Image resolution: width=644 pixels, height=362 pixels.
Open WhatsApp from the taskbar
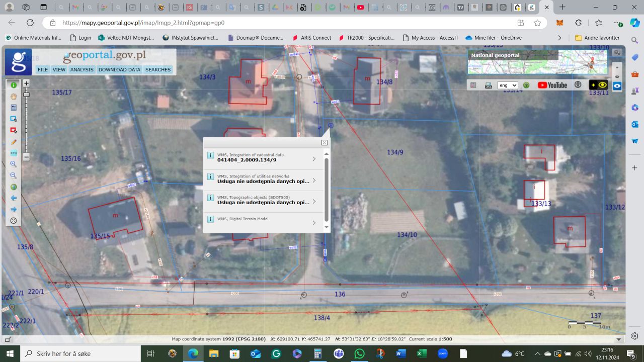pyautogui.click(x=359, y=354)
